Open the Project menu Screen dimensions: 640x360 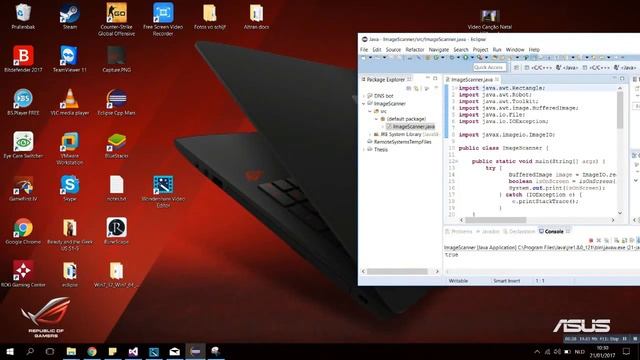[x=480, y=49]
